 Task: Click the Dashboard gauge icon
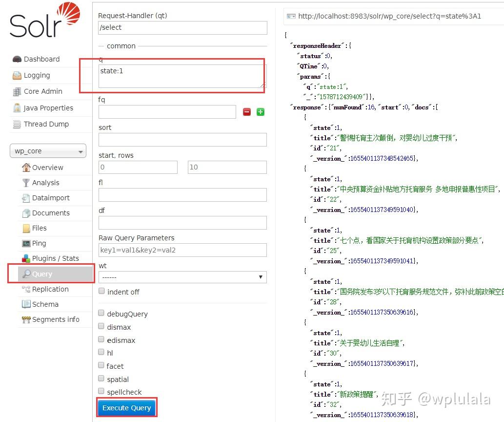coord(17,59)
